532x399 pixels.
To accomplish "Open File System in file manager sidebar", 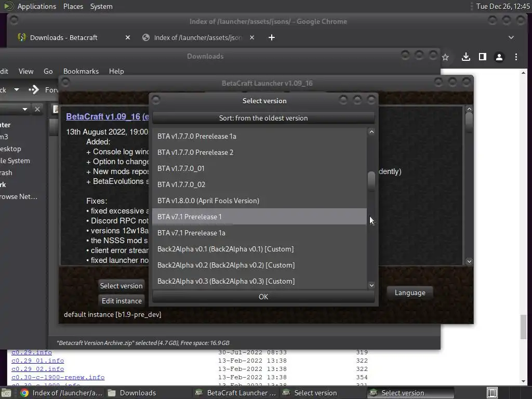I will (x=15, y=161).
